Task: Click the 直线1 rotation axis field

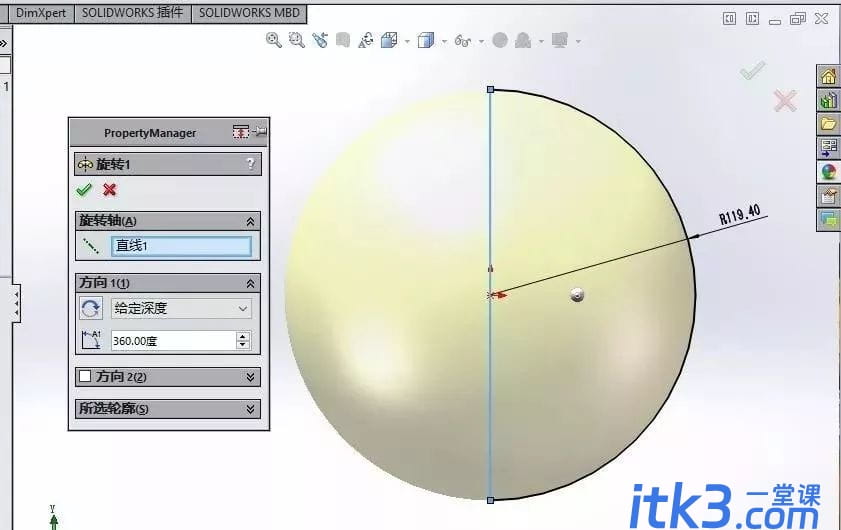Action: 181,246
